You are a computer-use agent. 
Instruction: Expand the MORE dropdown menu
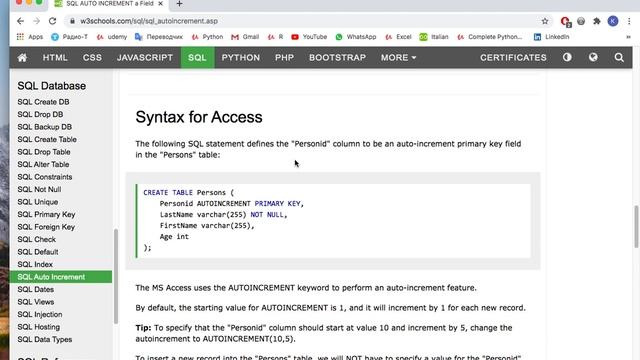[398, 58]
